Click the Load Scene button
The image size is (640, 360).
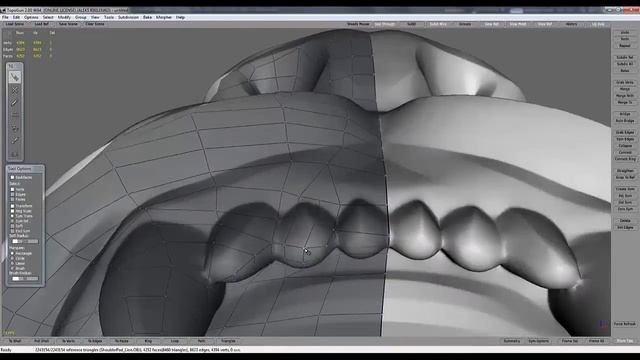point(15,24)
